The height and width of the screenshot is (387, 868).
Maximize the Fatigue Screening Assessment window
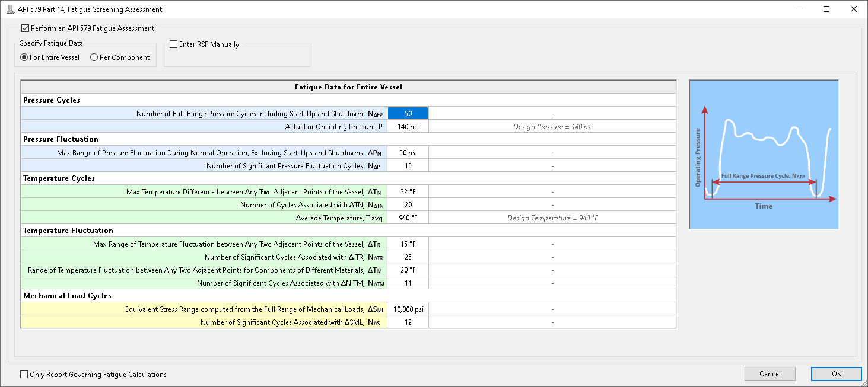tap(826, 9)
